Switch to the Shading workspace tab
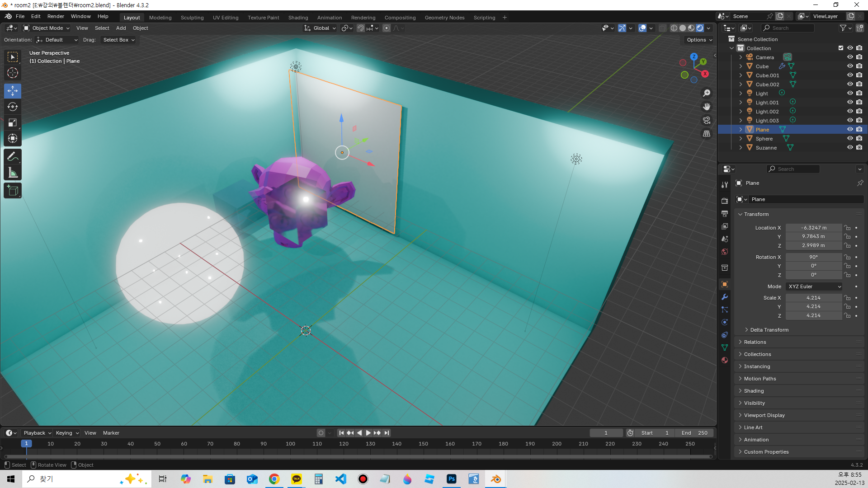The width and height of the screenshot is (868, 488). tap(298, 18)
